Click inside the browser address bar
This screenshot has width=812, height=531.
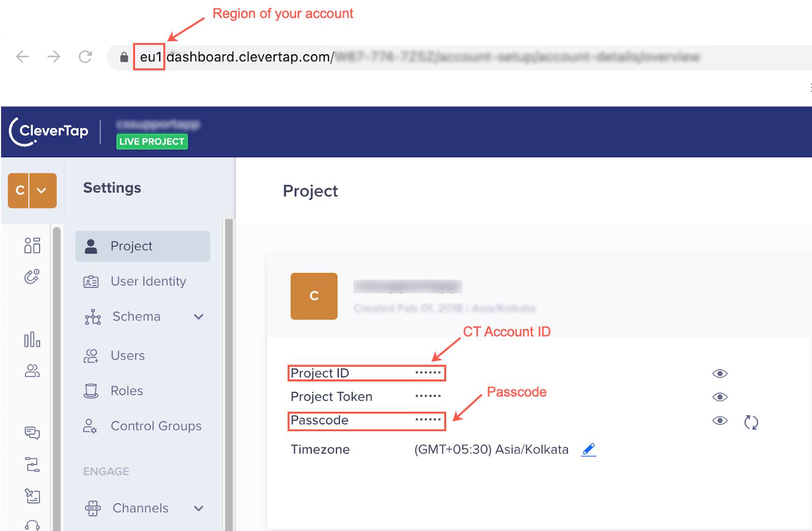[x=355, y=57]
